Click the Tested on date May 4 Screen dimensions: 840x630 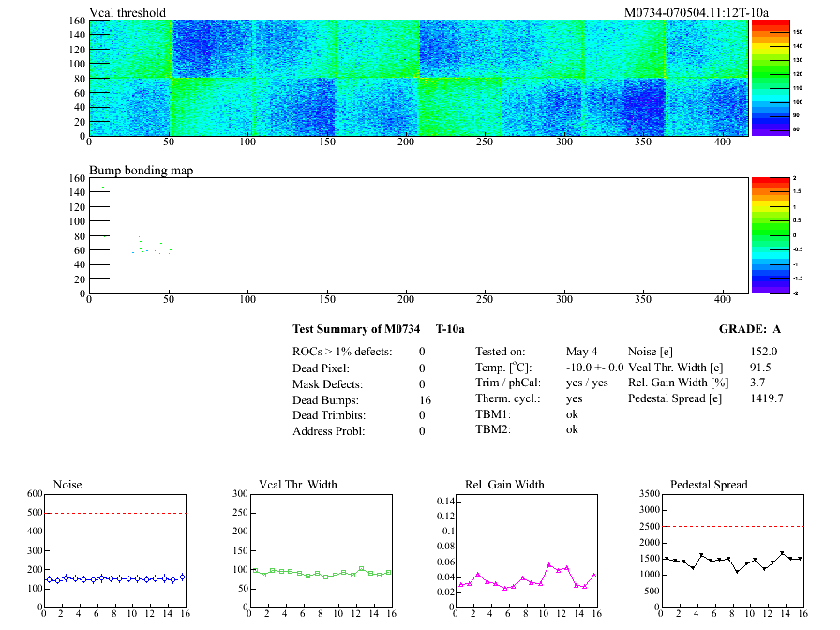(x=582, y=352)
